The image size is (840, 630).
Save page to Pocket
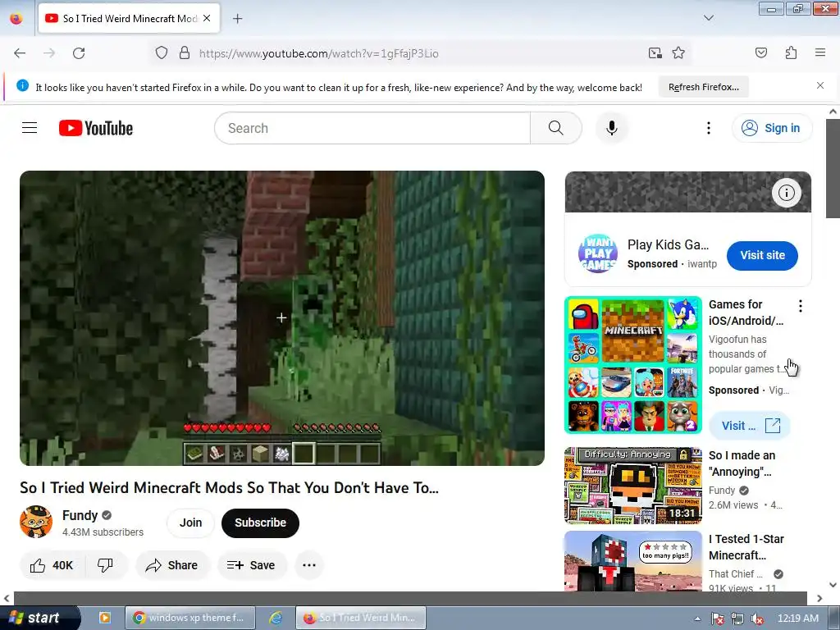[x=760, y=53]
